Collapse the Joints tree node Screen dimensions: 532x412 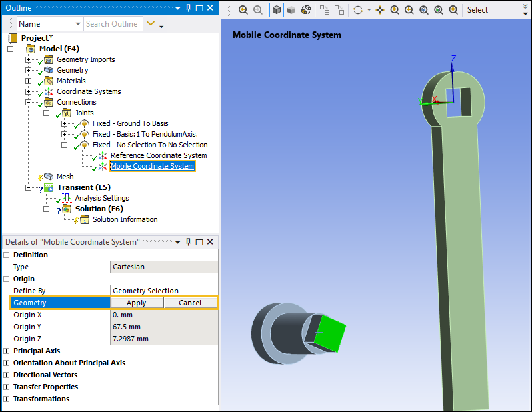(x=47, y=113)
